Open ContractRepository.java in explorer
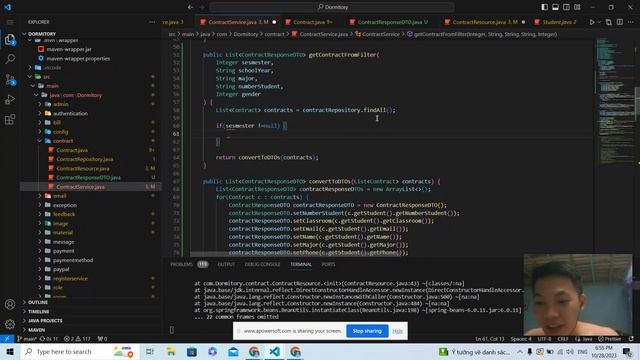 85,159
